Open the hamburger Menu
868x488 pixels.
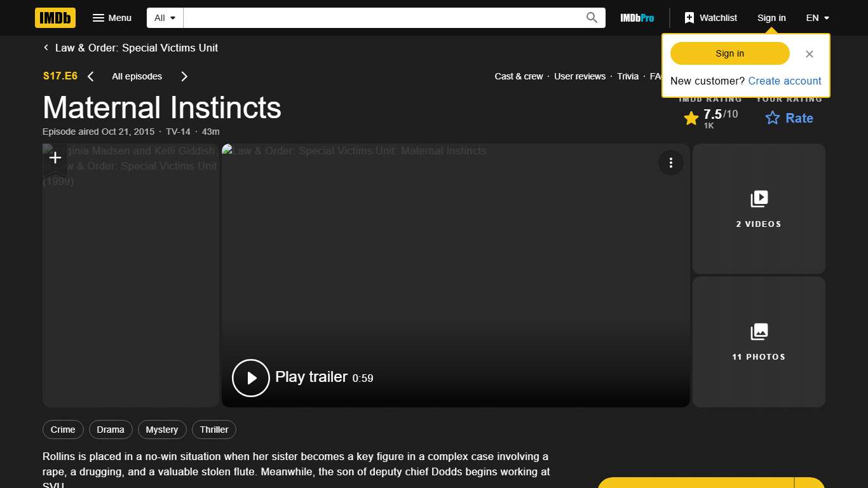point(112,18)
